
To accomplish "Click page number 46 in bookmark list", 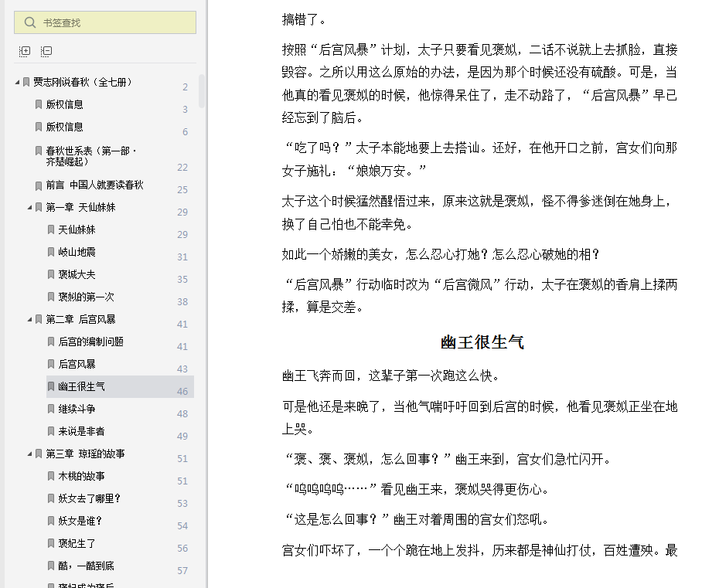I will click(x=182, y=392).
